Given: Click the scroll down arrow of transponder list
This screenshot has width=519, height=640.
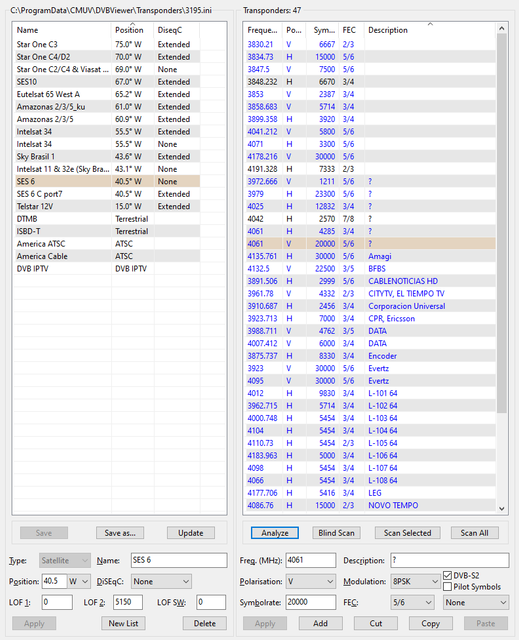Looking at the screenshot, I should [x=502, y=509].
